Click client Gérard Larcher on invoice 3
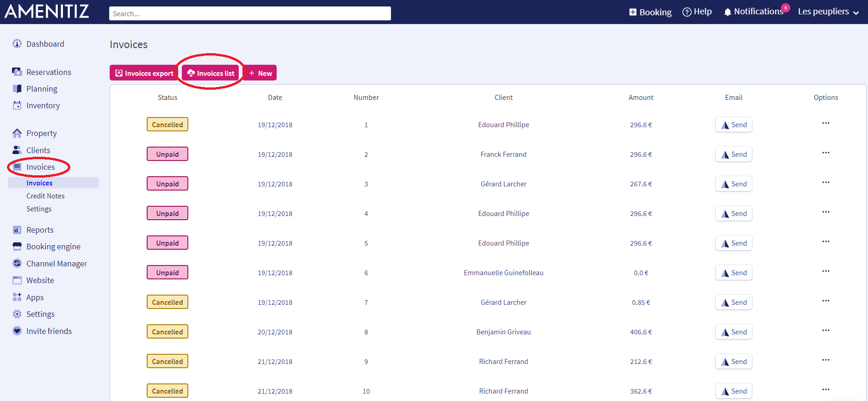Screen dimensions: 868x401 click(503, 184)
